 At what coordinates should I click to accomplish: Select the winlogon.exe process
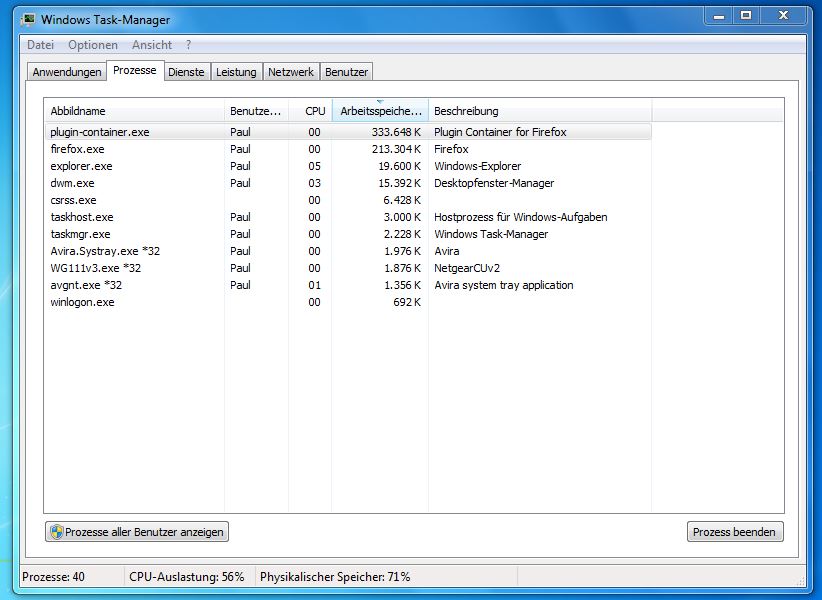[348, 302]
